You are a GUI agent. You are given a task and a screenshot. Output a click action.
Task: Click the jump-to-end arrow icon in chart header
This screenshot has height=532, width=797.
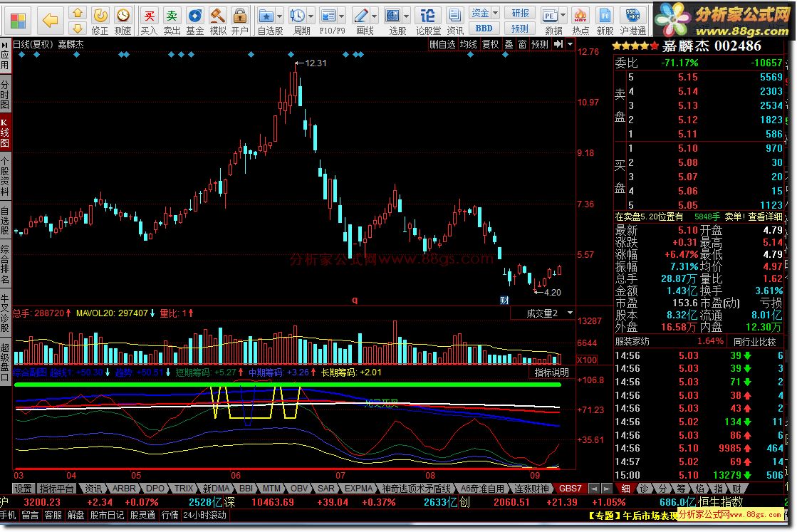click(558, 44)
